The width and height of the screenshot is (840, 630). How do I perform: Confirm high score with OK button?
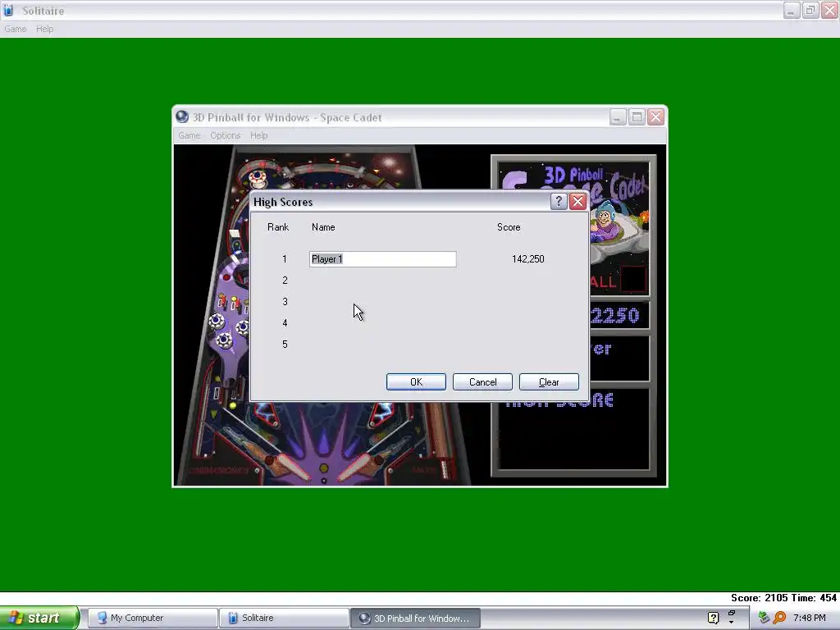coord(416,382)
